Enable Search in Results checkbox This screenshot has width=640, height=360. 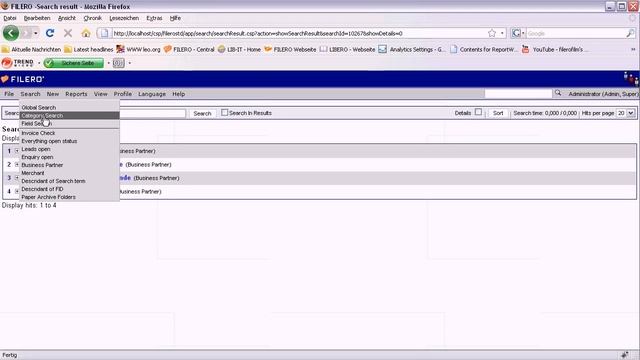click(224, 113)
